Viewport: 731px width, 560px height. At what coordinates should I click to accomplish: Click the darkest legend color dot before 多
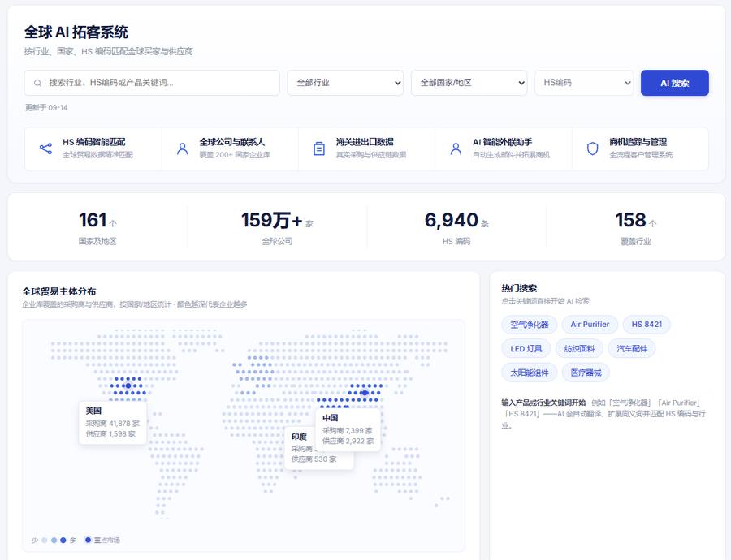(63, 540)
